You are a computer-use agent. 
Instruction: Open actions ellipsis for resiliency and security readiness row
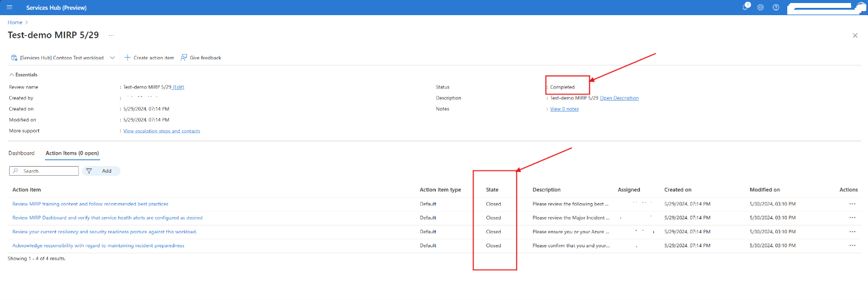click(x=852, y=232)
